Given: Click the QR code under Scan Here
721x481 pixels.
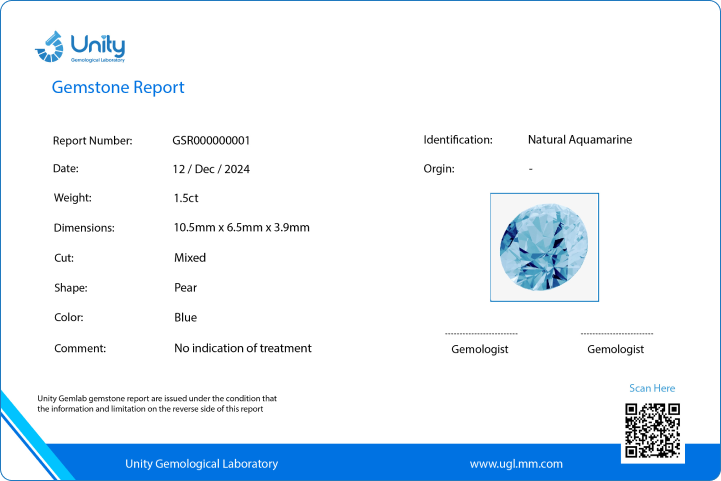Looking at the screenshot, I should pyautogui.click(x=652, y=430).
